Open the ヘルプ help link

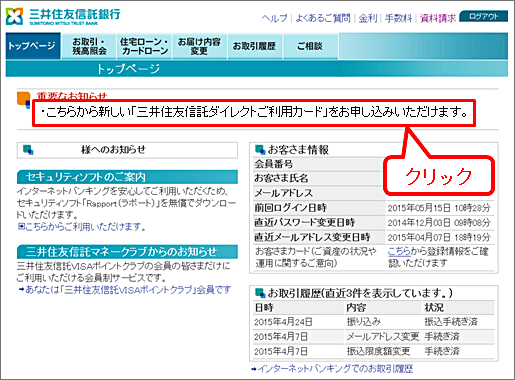(x=274, y=18)
